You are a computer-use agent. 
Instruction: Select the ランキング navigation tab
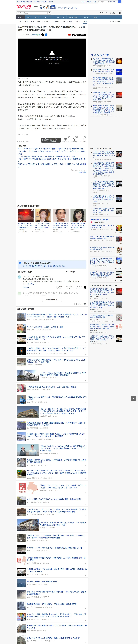86,17
